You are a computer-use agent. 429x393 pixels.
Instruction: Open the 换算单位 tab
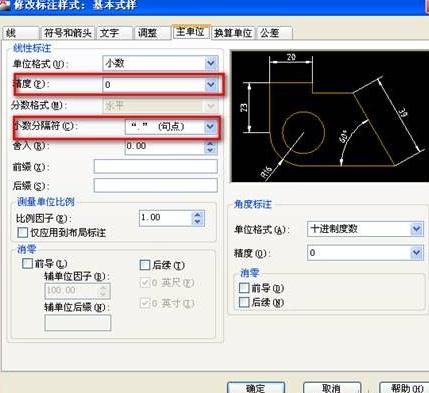pyautogui.click(x=233, y=33)
